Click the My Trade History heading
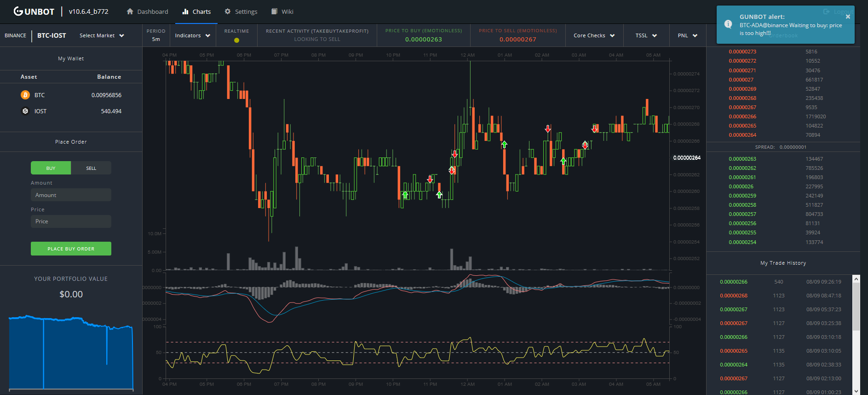Image resolution: width=868 pixels, height=395 pixels. pyautogui.click(x=783, y=263)
